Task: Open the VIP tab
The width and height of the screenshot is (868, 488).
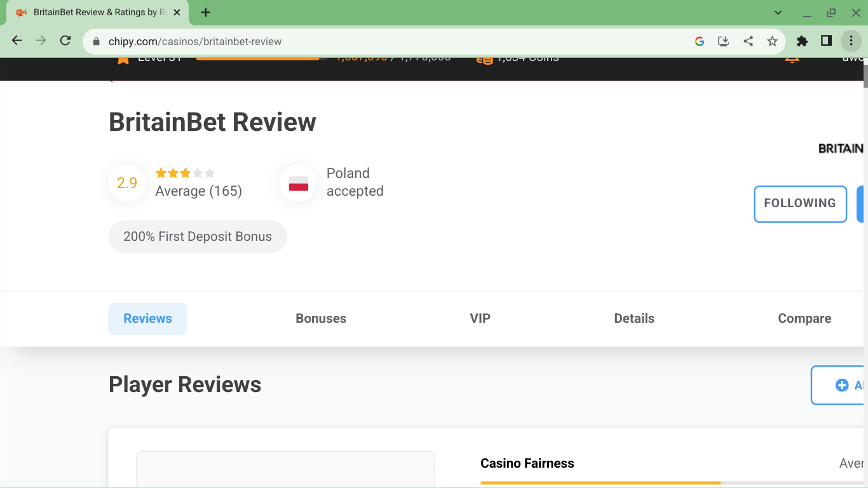Action: 480,318
